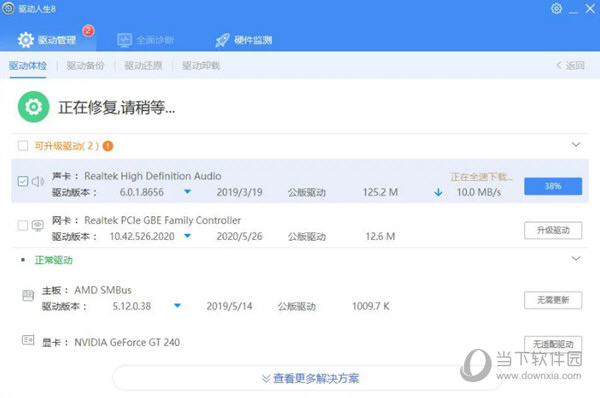
Task: Click NVIDIA GeForce GT 240 name
Action: tap(127, 342)
